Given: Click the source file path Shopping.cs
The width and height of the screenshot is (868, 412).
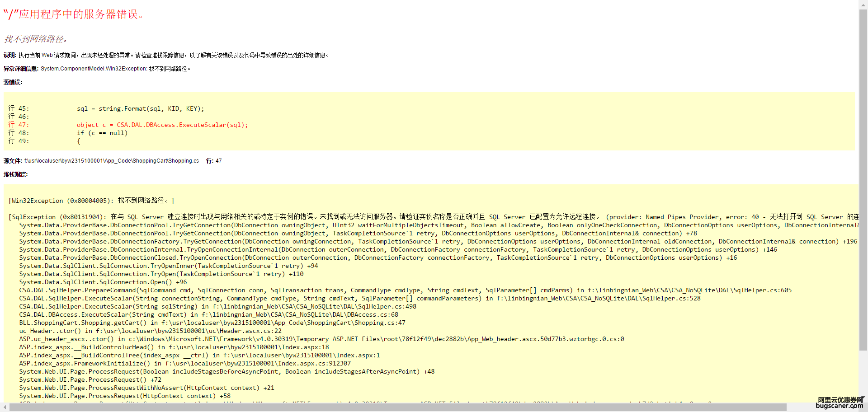Looking at the screenshot, I should pyautogui.click(x=112, y=161).
